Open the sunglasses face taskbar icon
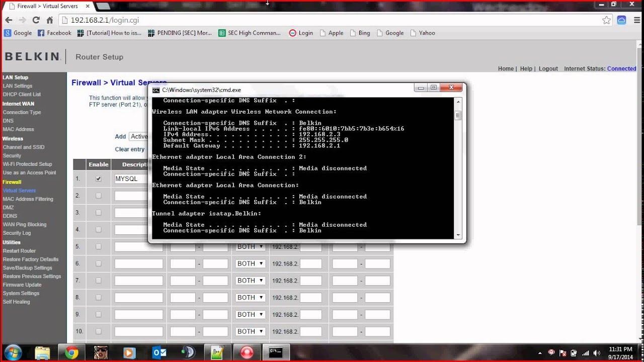Viewport: 644px width, 362px height. point(101,352)
